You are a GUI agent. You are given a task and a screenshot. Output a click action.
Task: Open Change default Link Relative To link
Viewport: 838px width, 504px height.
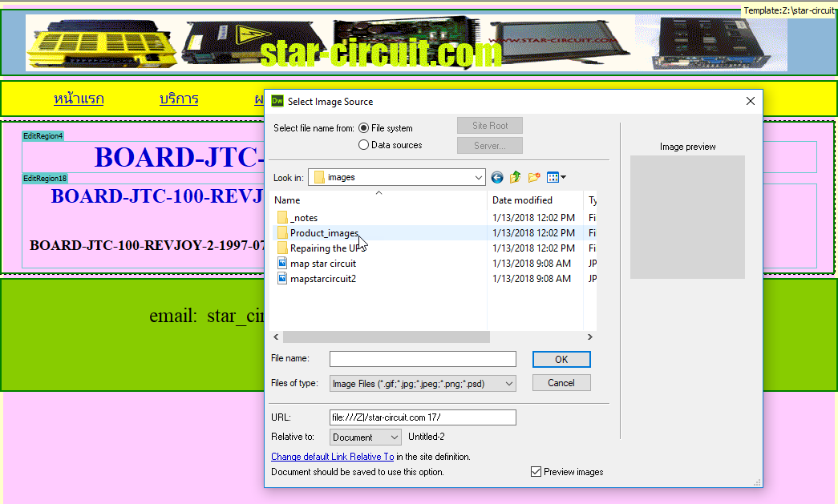(333, 457)
